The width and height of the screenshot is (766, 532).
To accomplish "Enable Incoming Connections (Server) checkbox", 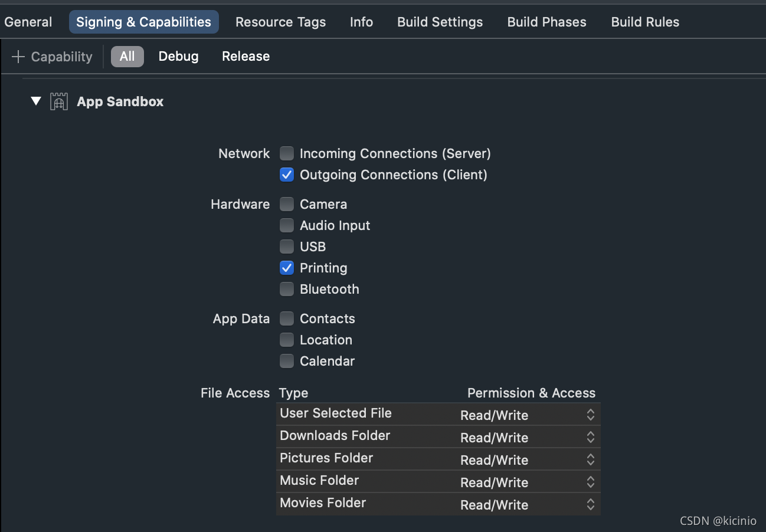I will click(x=287, y=154).
